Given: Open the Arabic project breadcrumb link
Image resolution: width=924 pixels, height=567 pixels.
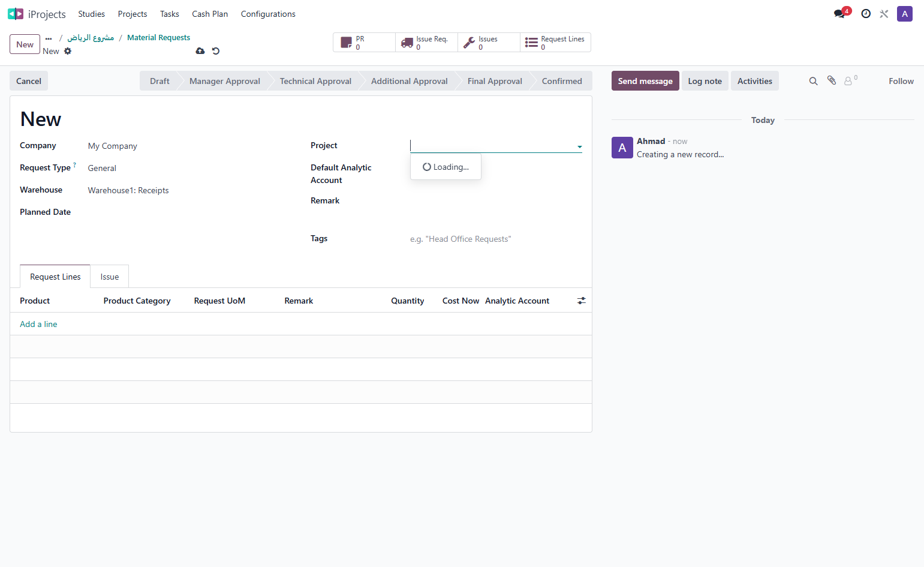Looking at the screenshot, I should pyautogui.click(x=91, y=38).
